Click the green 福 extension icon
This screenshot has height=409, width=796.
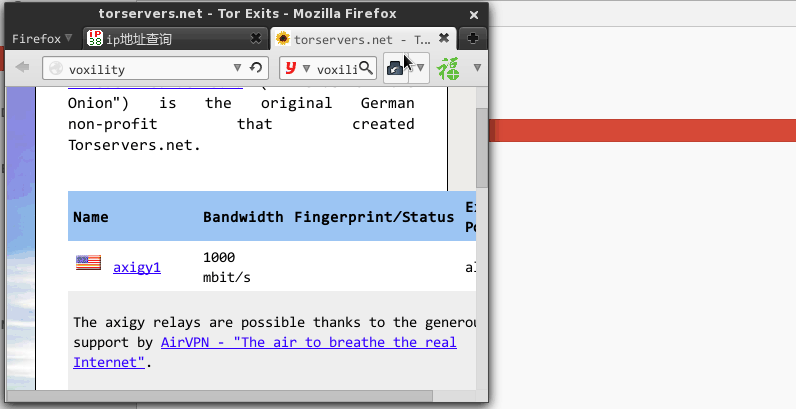pos(448,68)
